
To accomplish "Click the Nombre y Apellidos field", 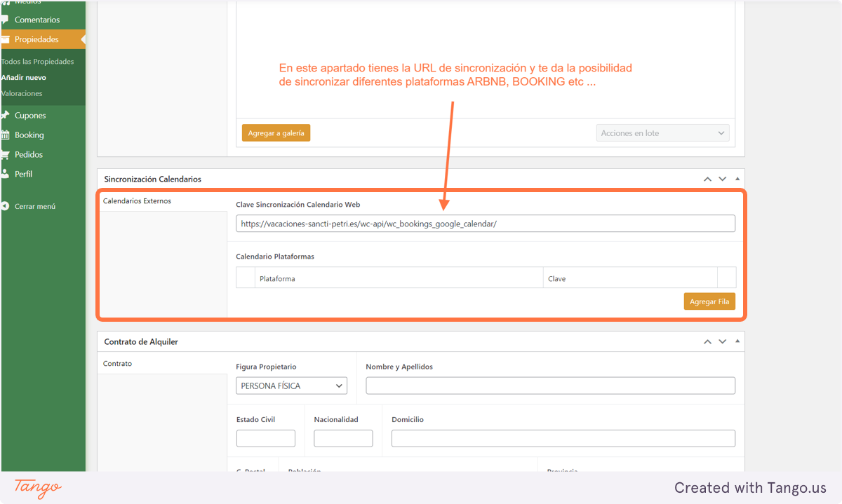I will coord(551,386).
